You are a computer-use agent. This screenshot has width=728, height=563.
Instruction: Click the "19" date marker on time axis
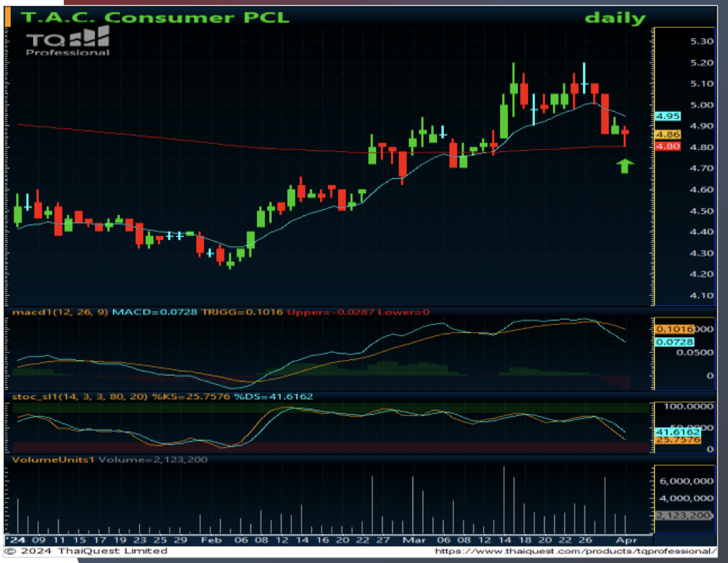pos(120,540)
